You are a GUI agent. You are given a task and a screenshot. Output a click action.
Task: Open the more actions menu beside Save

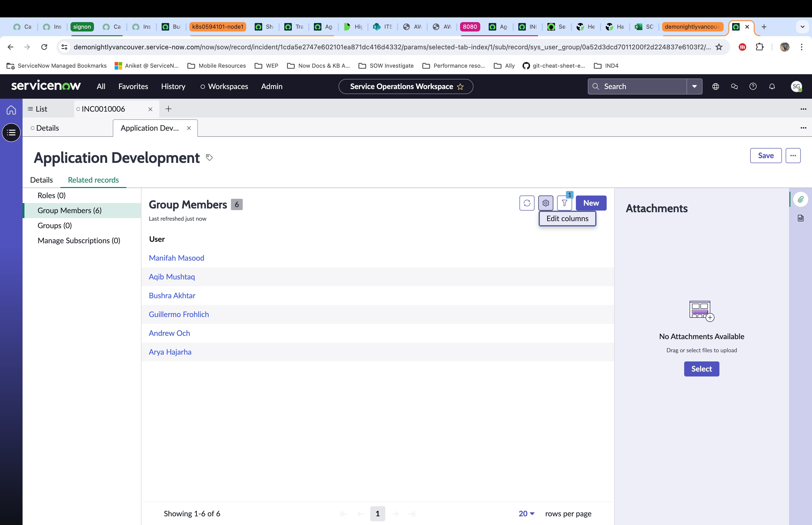pos(793,156)
